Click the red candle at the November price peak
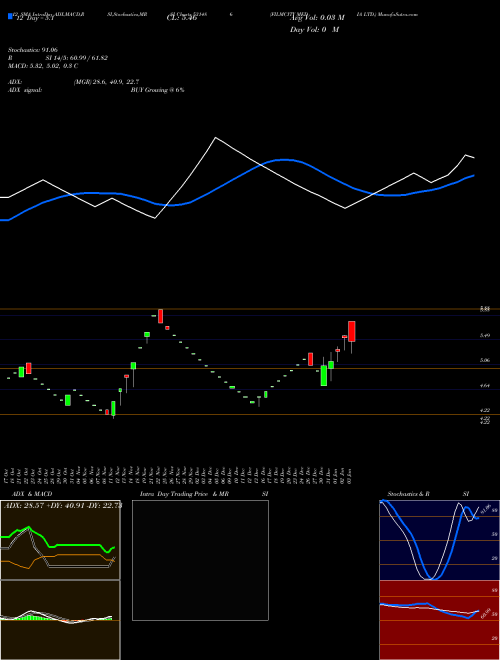This screenshot has height=660, width=500. click(160, 316)
